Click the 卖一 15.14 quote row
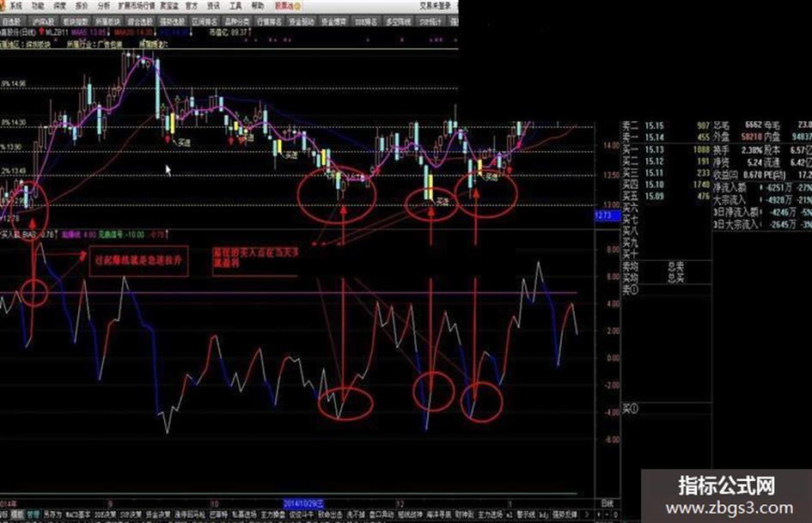Image resolution: width=812 pixels, height=523 pixels. [665, 137]
